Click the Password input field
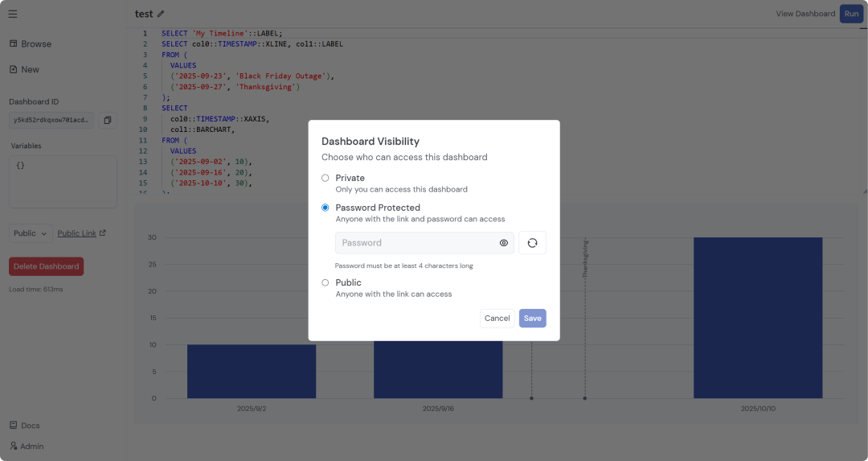868x461 pixels. [x=415, y=243]
